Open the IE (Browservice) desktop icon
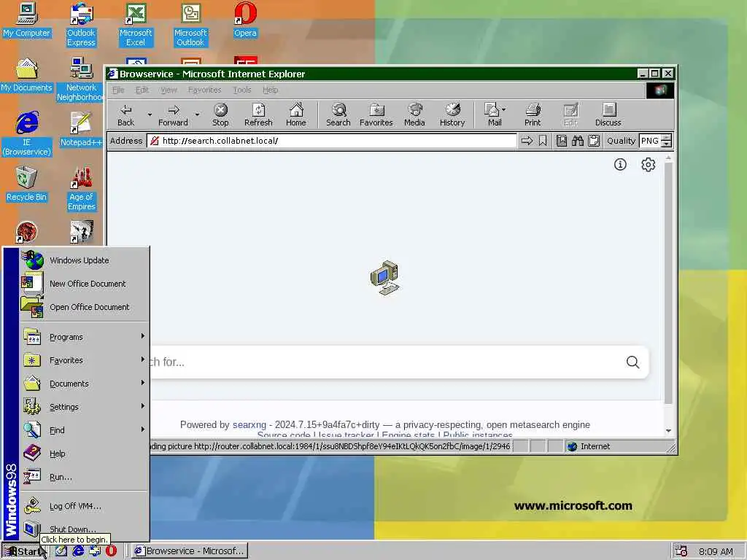Image resolution: width=747 pixels, height=560 pixels. 27,134
